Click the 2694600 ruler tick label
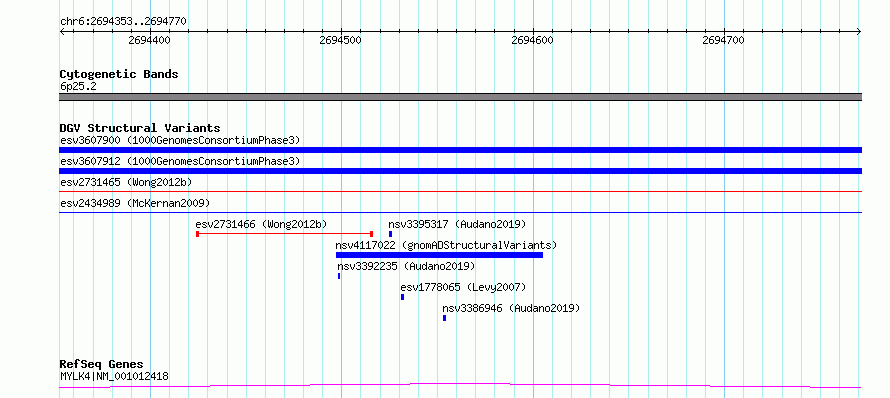 click(532, 40)
